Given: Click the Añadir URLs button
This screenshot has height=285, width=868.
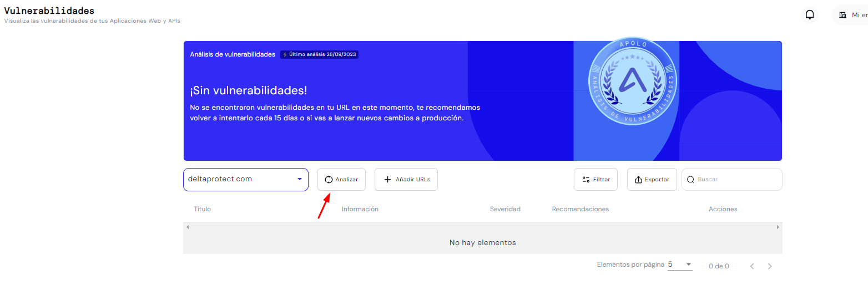Looking at the screenshot, I should click(406, 180).
